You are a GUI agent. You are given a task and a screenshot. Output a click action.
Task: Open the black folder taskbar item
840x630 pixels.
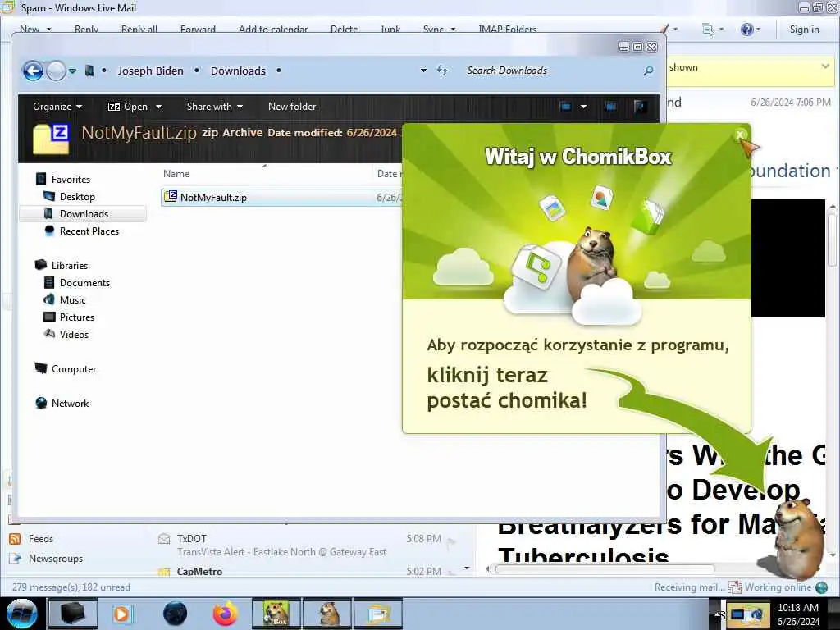[73, 614]
